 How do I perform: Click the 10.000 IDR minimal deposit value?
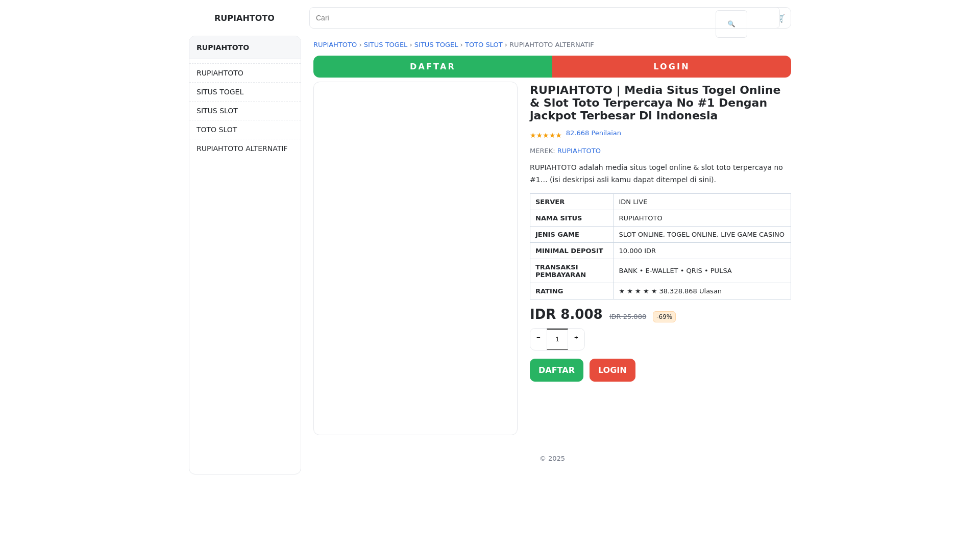(x=702, y=251)
